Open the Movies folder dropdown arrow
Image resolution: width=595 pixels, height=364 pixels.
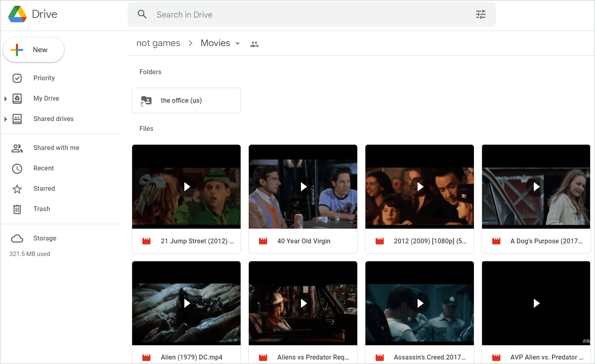[237, 44]
